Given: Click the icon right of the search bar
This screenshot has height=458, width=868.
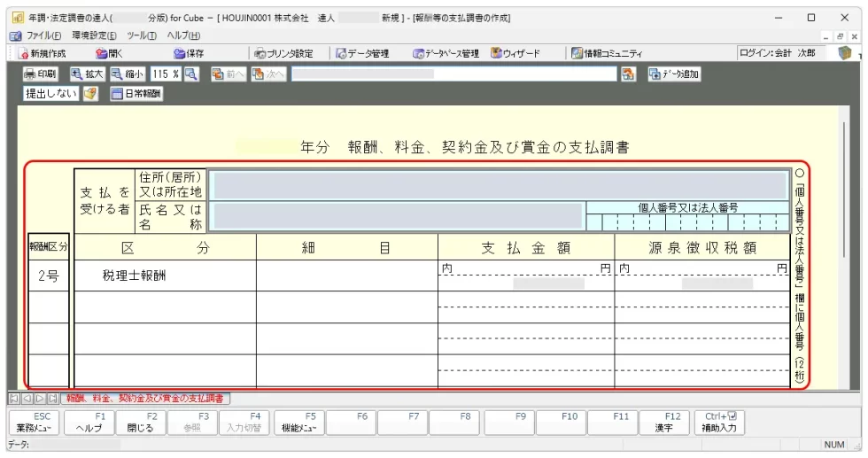Looking at the screenshot, I should pyautogui.click(x=629, y=74).
